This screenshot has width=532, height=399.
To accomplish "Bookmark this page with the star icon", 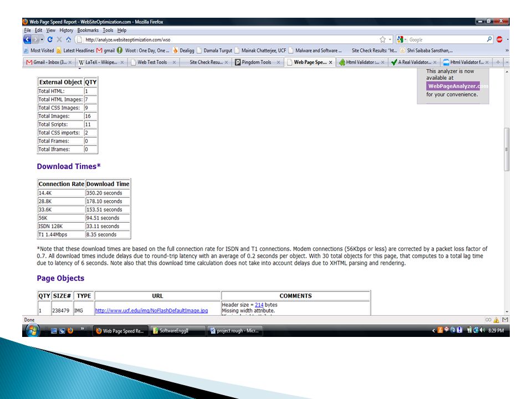I will tap(383, 39).
